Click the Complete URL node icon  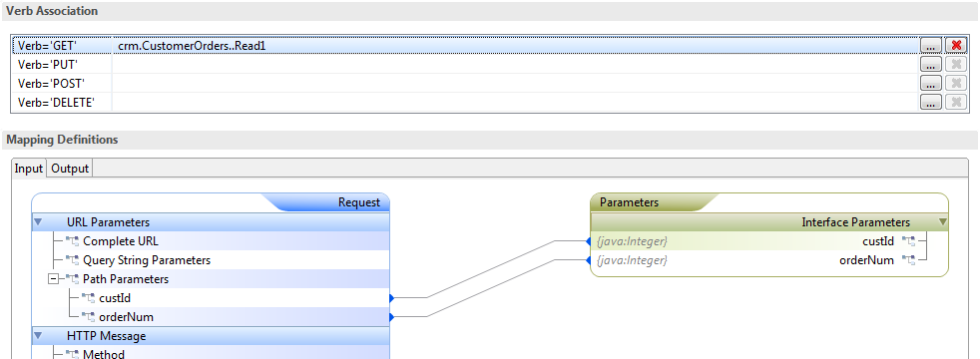tap(72, 241)
